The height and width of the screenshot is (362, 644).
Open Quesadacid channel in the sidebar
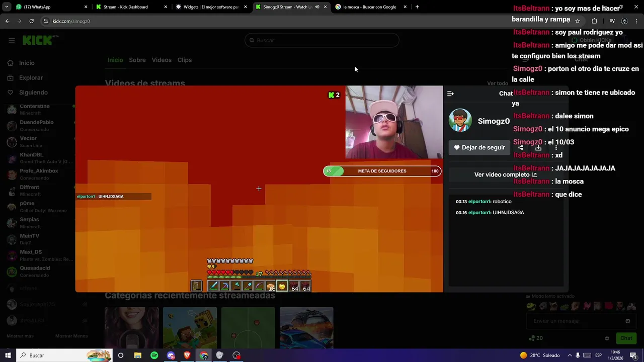pos(40,271)
